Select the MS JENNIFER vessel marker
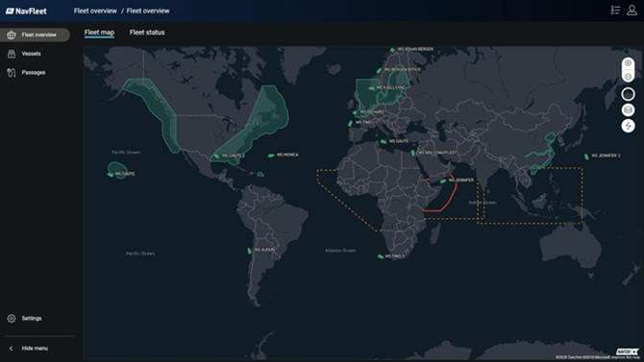Viewport: 644px width, 362px height. point(443,181)
